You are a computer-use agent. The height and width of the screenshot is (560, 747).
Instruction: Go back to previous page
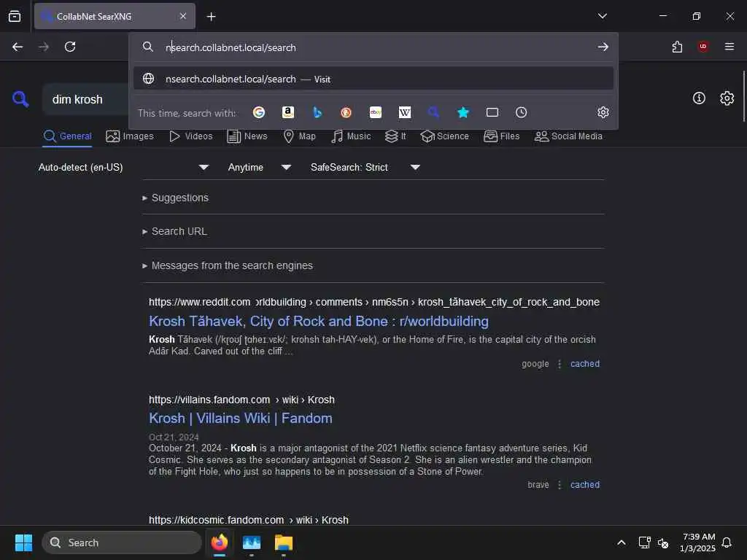click(x=18, y=47)
